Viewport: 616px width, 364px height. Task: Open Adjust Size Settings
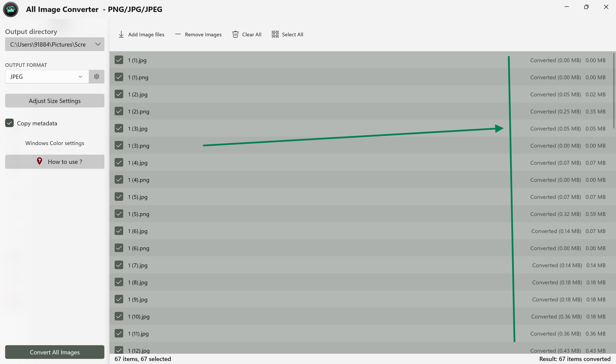(x=55, y=101)
